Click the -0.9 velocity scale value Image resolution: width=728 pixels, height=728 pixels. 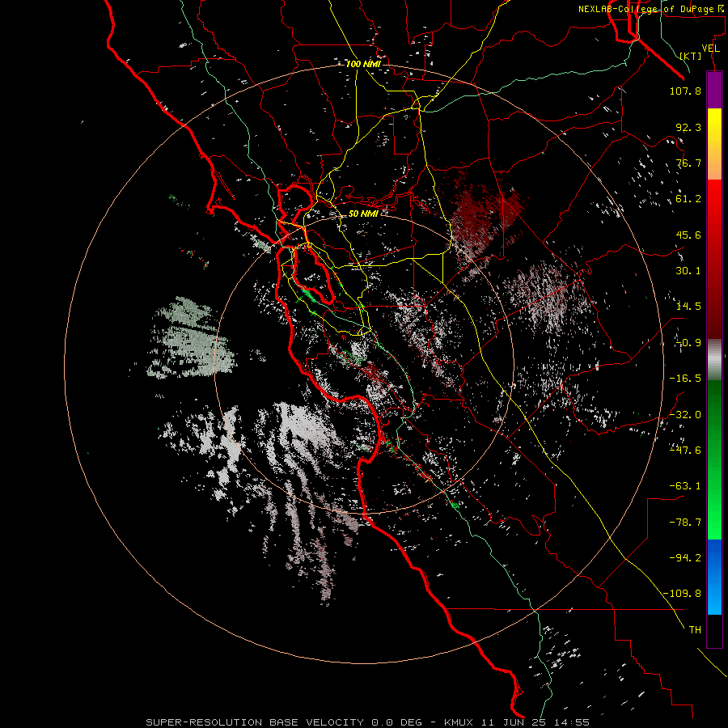688,343
